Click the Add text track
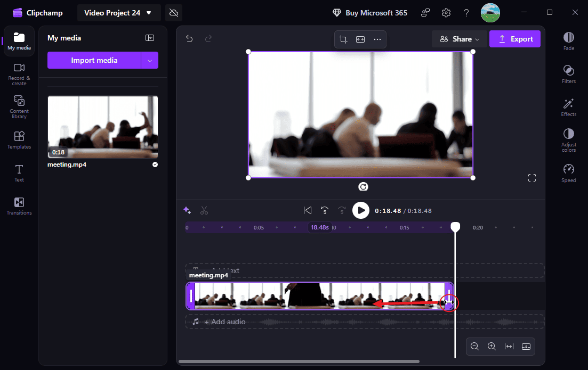This screenshot has width=588, height=370. coord(365,270)
